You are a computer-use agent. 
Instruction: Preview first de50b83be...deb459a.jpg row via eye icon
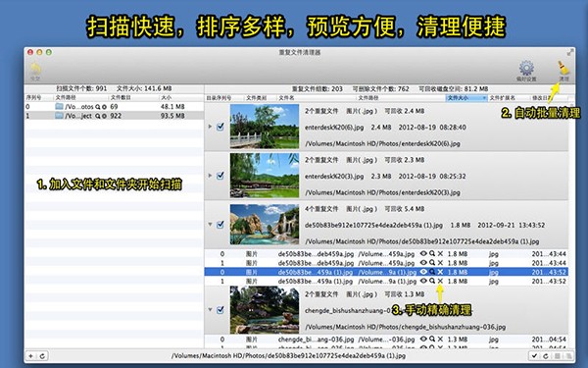coord(423,253)
